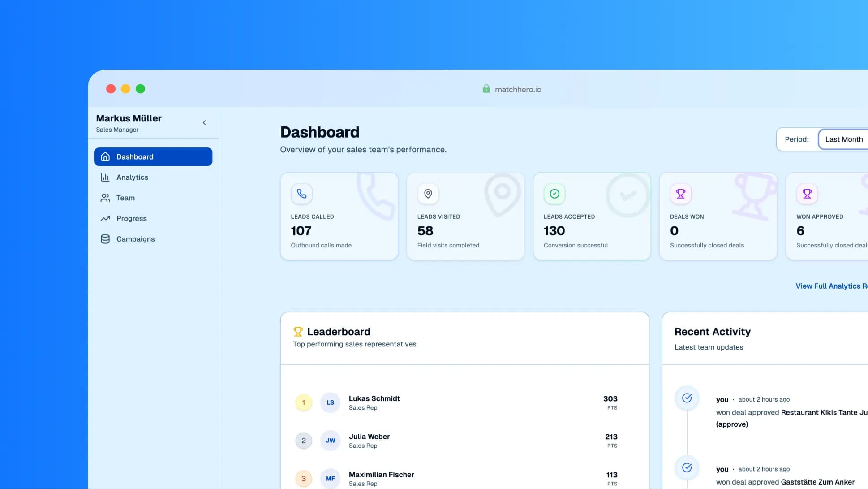Open Campaigns from the sidebar
The height and width of the screenshot is (489, 868).
click(135, 239)
